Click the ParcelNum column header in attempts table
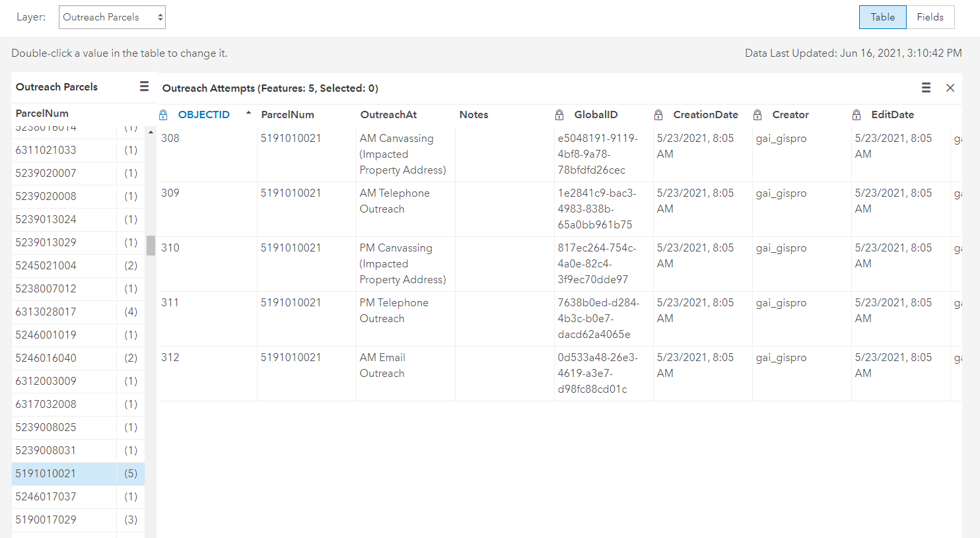Viewport: 980px width, 538px height. click(x=287, y=115)
